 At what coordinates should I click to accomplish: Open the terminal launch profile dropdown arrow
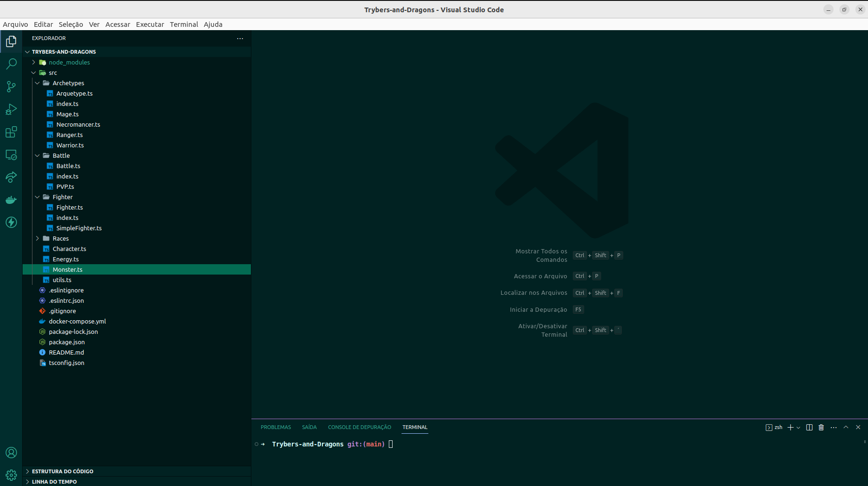(798, 428)
